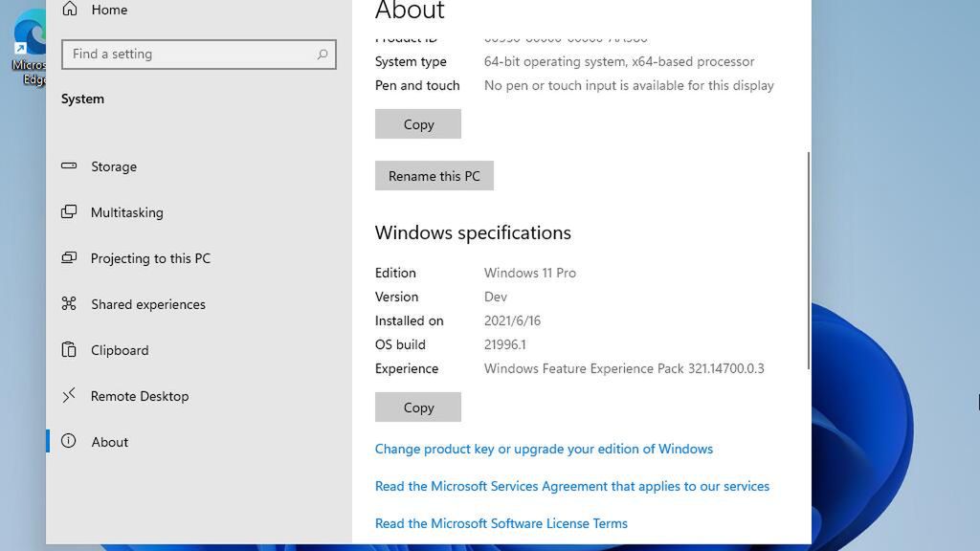Select the About entry in the navigation list
The height and width of the screenshot is (551, 980).
[x=109, y=442]
